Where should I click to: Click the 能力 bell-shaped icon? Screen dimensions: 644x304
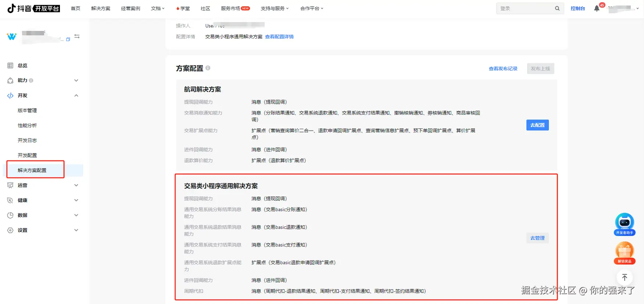tap(10, 80)
